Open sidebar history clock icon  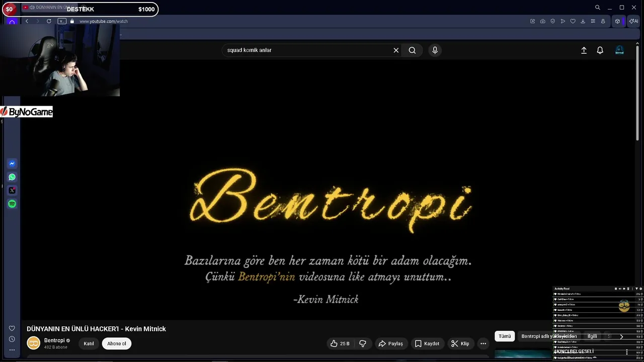(12, 339)
